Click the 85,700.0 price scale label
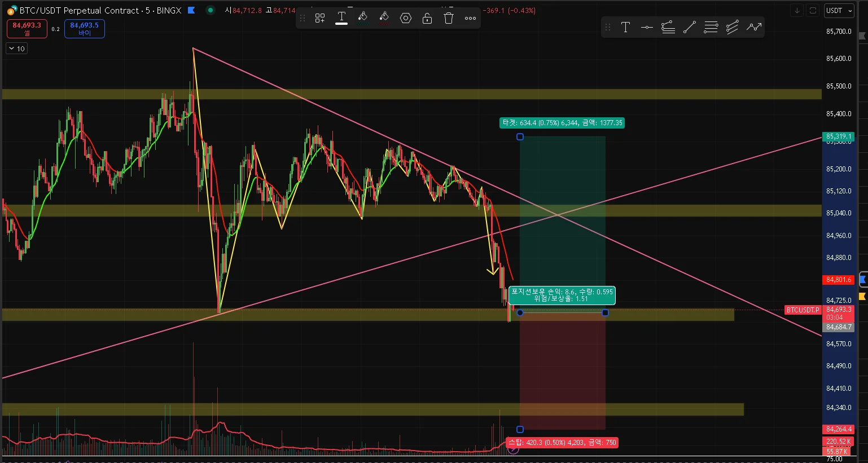The height and width of the screenshot is (463, 868). tap(839, 32)
